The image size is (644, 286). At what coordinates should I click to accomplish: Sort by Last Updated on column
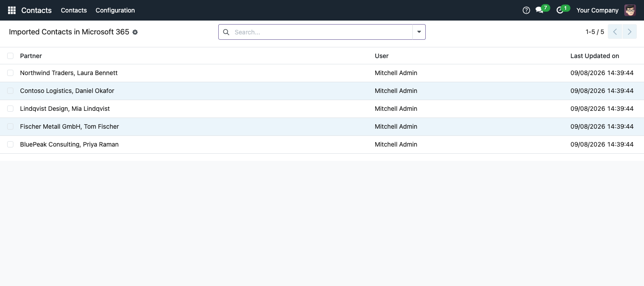[595, 56]
